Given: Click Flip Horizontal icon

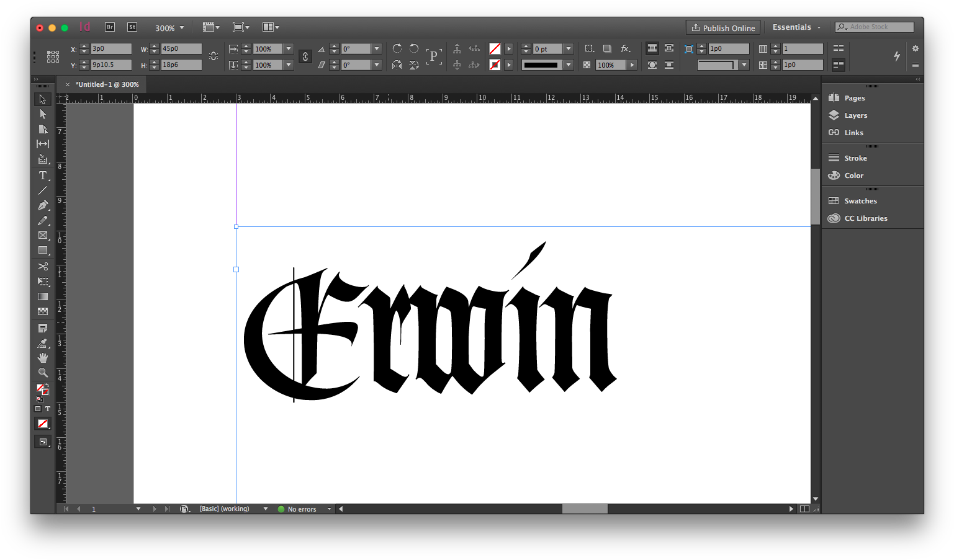Looking at the screenshot, I should (397, 64).
